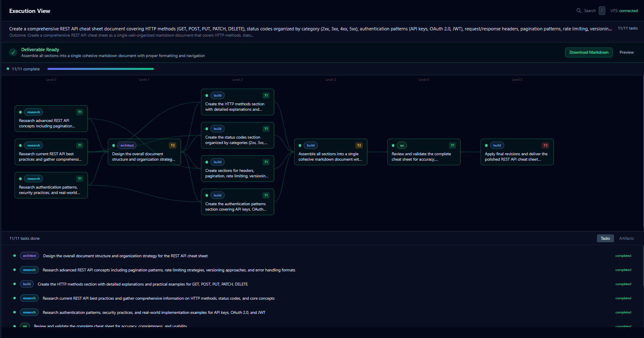Click the architect tag on Design node
Screen dimensions: 644x338
pyautogui.click(x=127, y=145)
